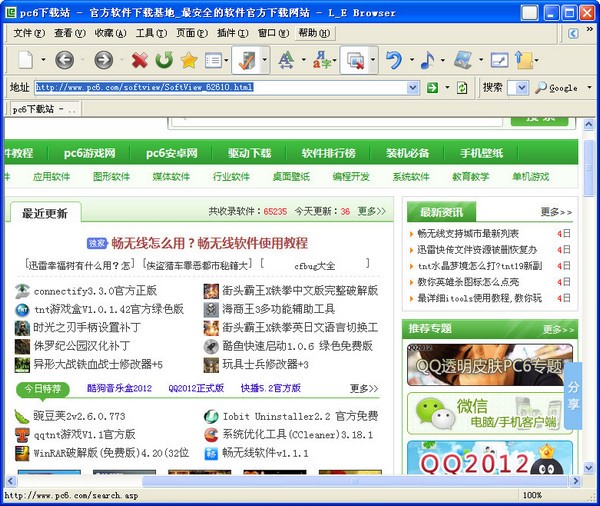Click the horizontal scrollbar right arrow

(575, 481)
